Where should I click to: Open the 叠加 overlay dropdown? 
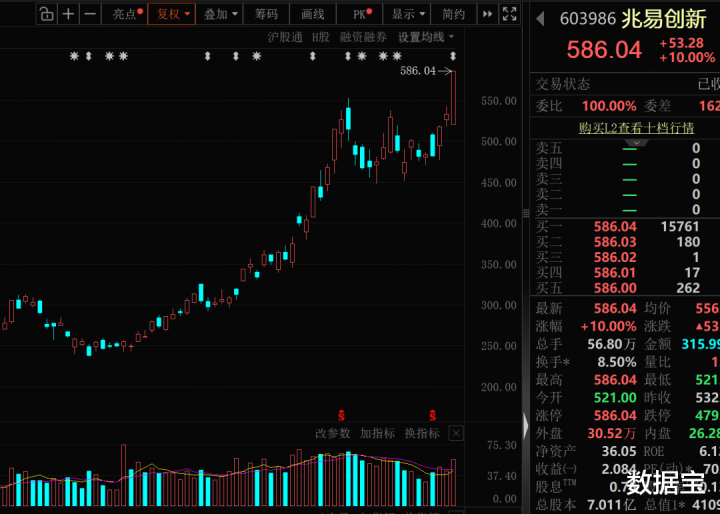pos(219,14)
